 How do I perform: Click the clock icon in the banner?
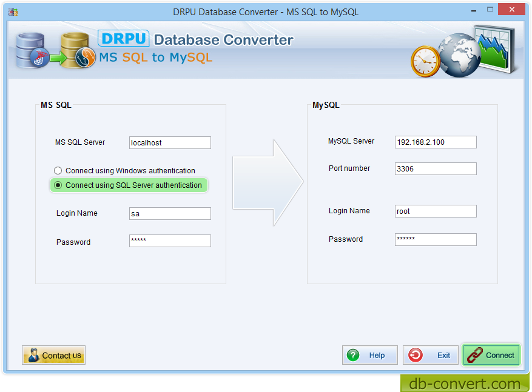tap(425, 61)
